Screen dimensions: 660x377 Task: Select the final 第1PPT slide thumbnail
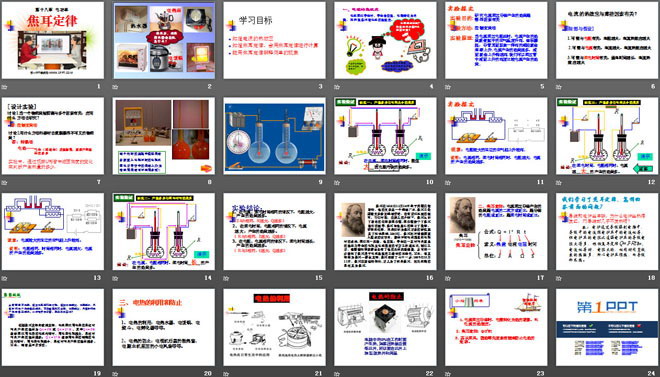point(607,327)
